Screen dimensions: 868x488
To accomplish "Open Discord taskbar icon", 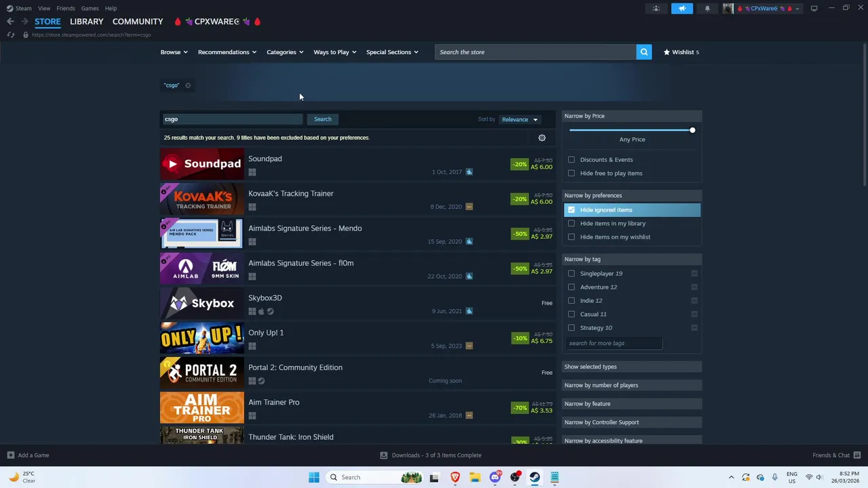I will point(495,477).
